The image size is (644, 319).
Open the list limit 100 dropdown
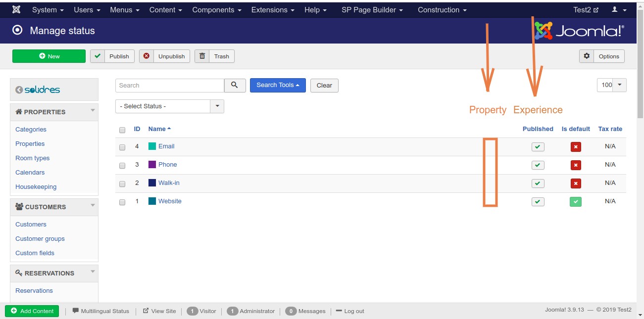click(x=612, y=85)
